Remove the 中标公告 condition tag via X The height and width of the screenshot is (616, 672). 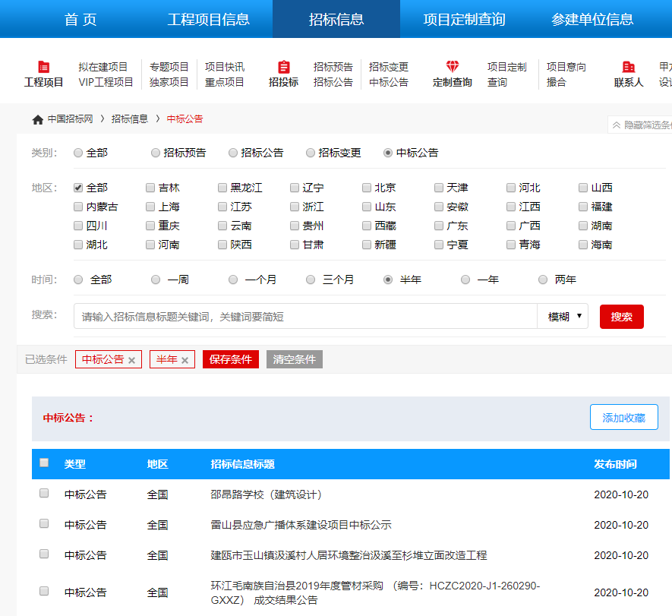[132, 361]
